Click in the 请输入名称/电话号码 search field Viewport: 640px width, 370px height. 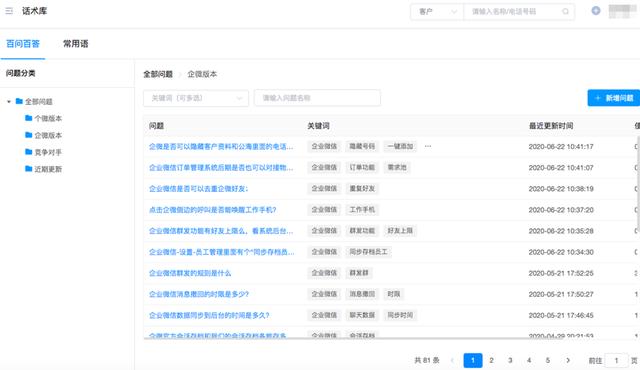click(519, 11)
